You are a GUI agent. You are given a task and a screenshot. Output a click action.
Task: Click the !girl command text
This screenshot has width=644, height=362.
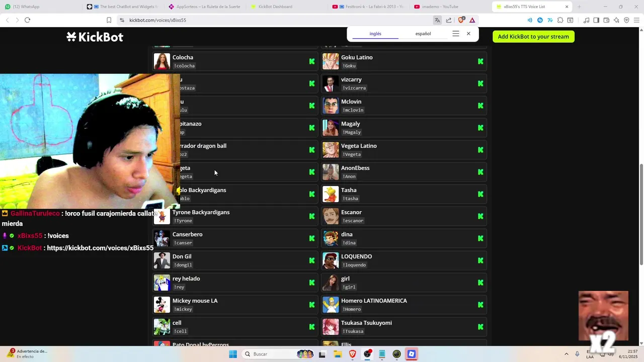coord(349,287)
